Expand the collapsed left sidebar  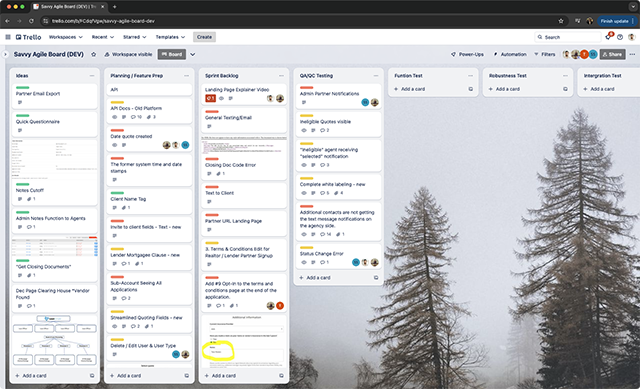click(5, 54)
